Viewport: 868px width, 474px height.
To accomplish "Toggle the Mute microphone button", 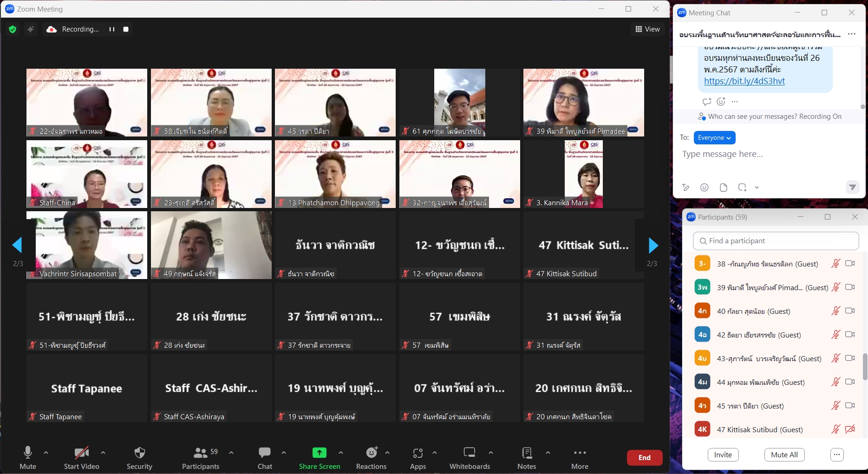I will coord(28,457).
